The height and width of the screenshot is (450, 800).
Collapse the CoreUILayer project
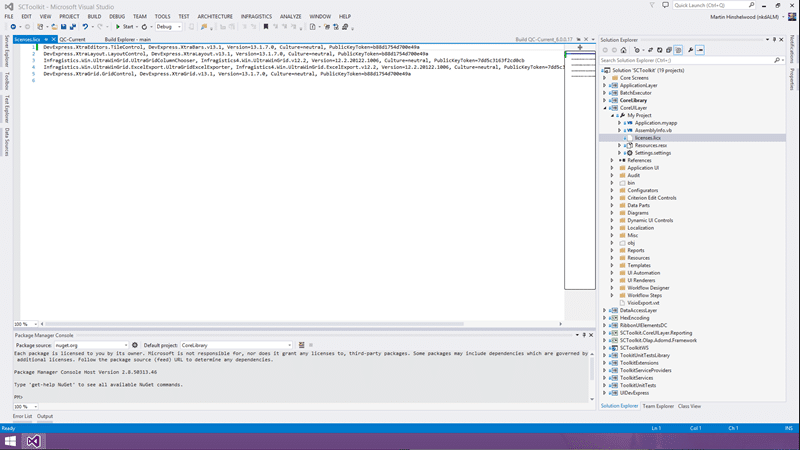pos(605,108)
